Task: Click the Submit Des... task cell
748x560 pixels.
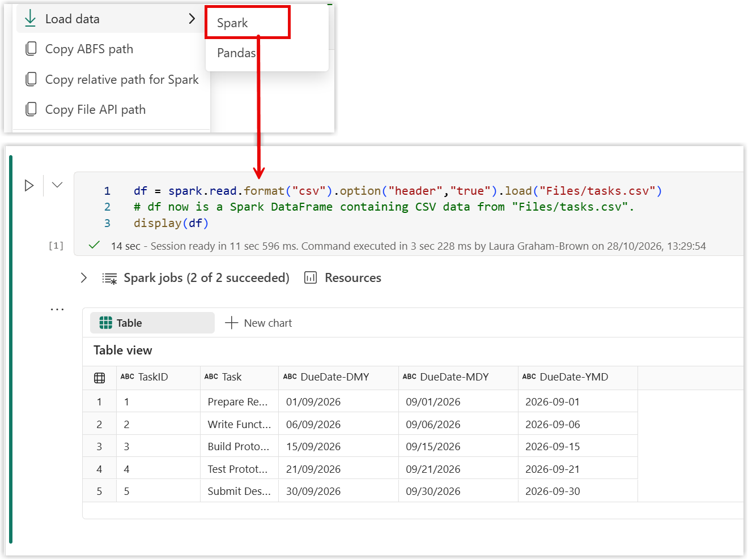Action: (239, 491)
